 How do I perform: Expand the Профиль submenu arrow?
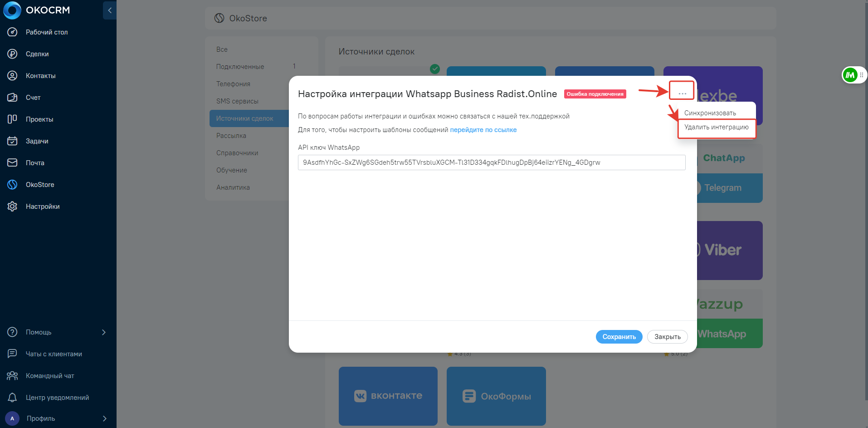click(x=105, y=418)
